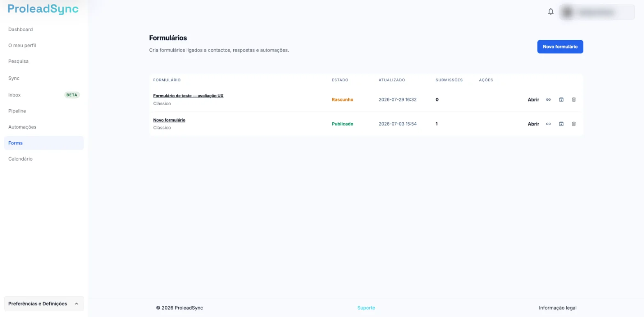Screen dimensions: 644x317
Task: Archive the Formulário de teste — avaliação UX form
Action: point(561,99)
